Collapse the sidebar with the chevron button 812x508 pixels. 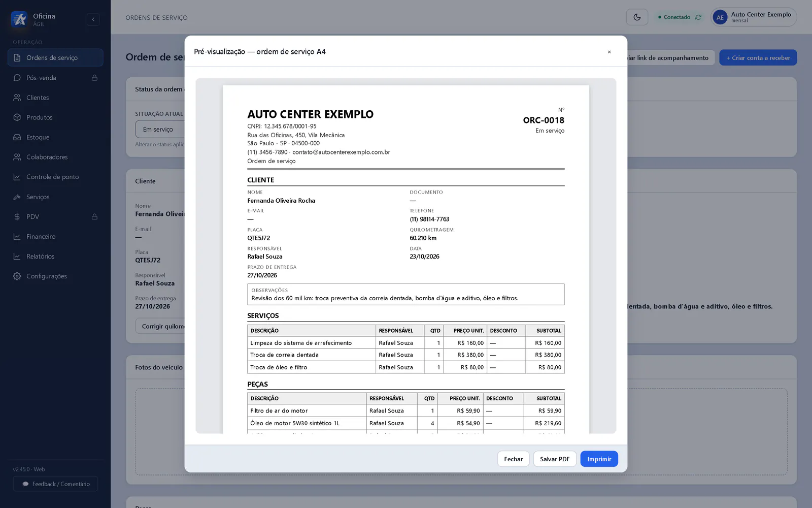pos(93,19)
